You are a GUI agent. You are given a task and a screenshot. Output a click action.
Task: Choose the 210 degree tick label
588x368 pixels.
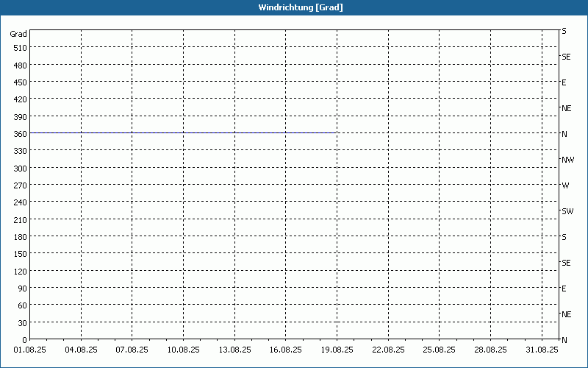pos(21,220)
